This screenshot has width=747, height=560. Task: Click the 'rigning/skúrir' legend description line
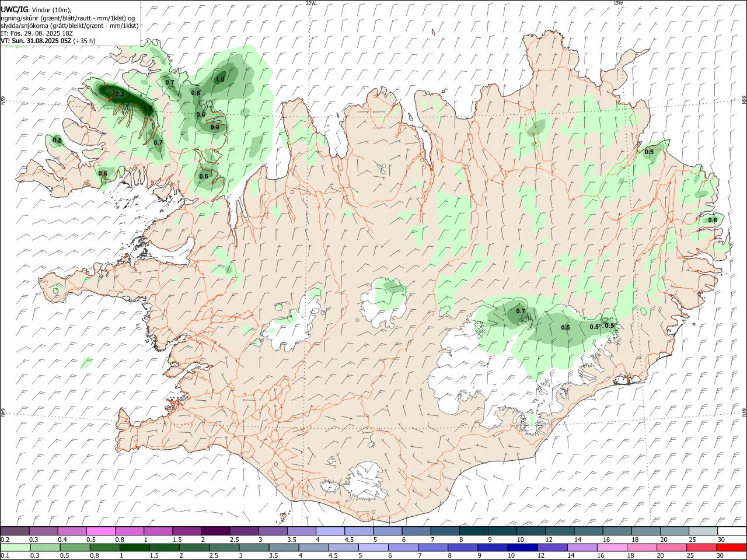[x=68, y=18]
